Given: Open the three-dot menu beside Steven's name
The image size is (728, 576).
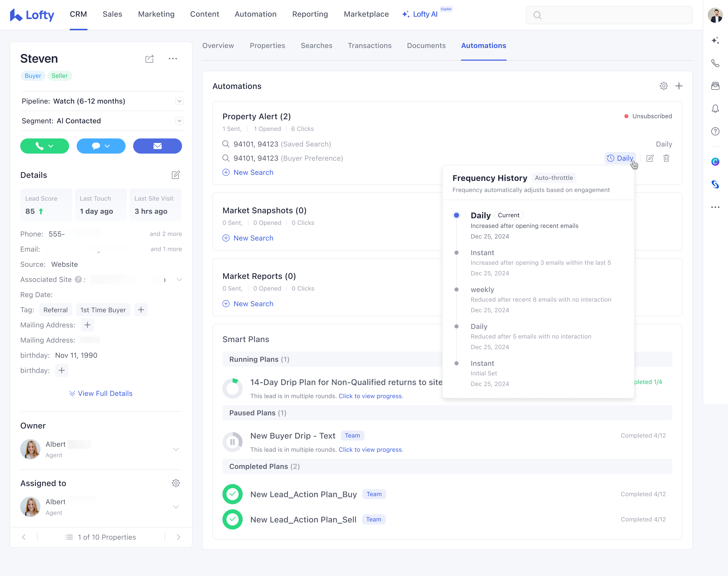Looking at the screenshot, I should [x=173, y=59].
